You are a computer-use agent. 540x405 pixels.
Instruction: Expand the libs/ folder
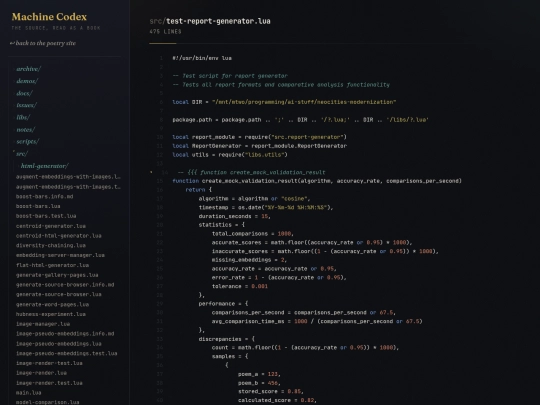23,117
